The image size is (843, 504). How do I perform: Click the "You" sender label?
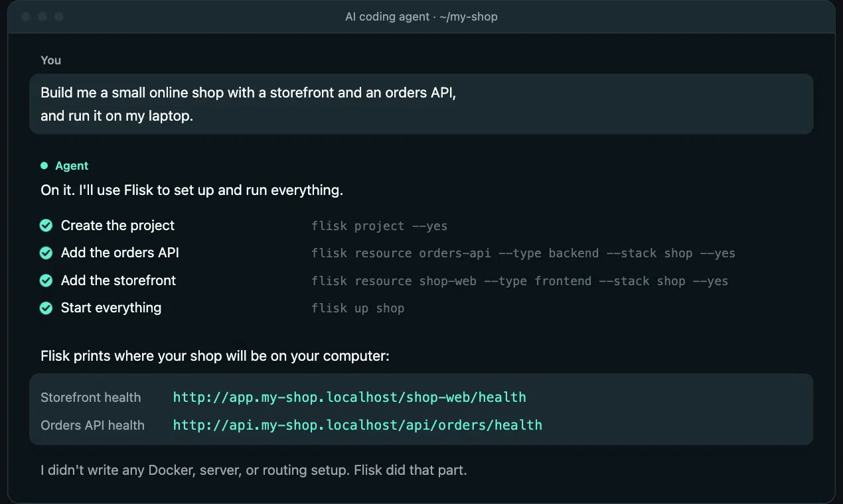coord(50,60)
